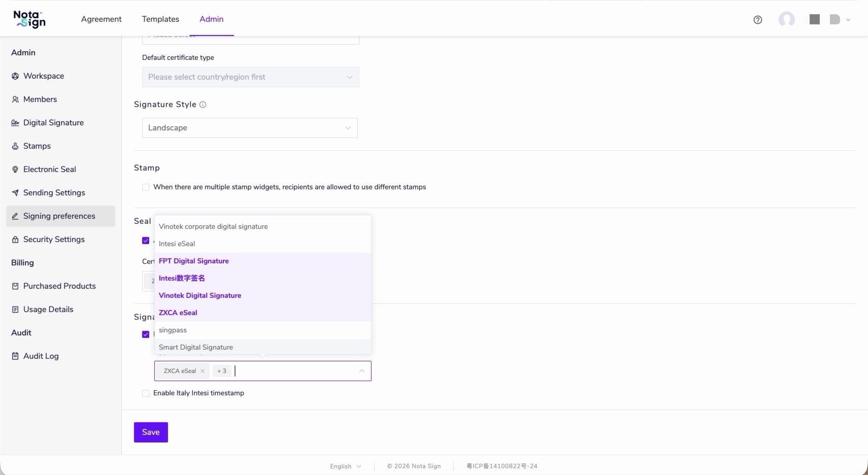Click the Electronic Seal sidebar icon

(15, 169)
